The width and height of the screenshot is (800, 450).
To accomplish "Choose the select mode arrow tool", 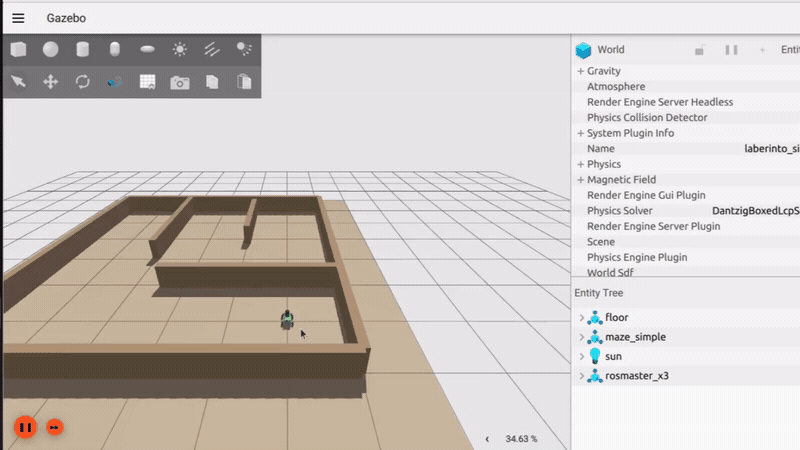I will [x=18, y=82].
